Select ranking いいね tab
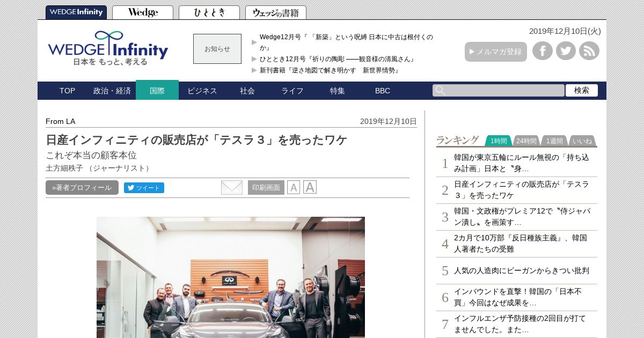The height and width of the screenshot is (338, 644). (x=582, y=141)
